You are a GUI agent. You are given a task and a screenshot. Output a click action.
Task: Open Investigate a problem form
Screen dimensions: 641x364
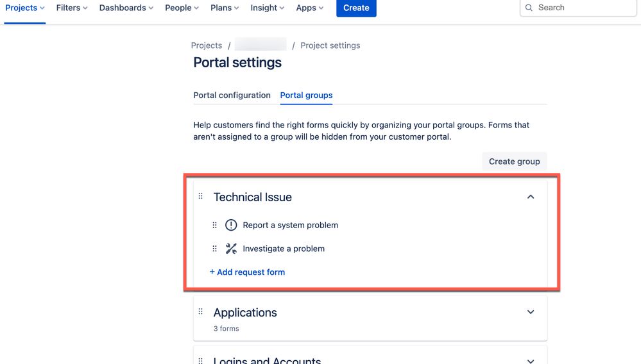pyautogui.click(x=284, y=249)
